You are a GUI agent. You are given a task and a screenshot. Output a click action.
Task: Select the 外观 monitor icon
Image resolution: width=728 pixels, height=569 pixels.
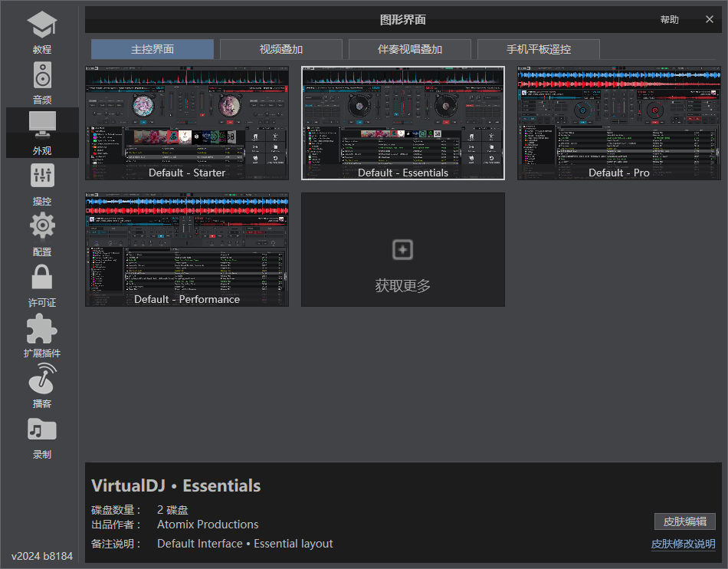(x=42, y=124)
